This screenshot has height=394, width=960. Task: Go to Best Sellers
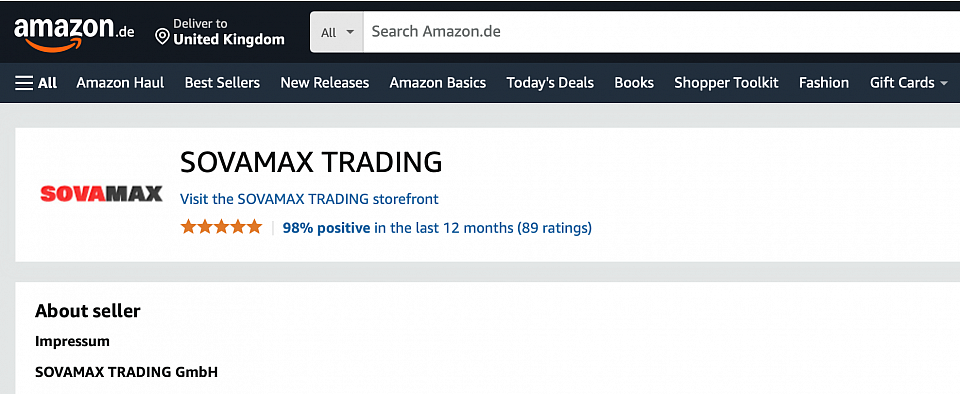click(222, 83)
